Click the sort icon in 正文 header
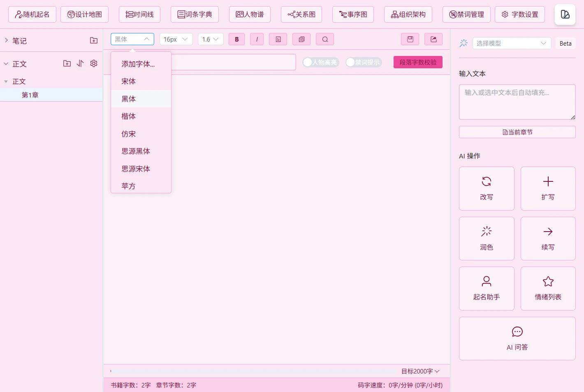 click(x=80, y=63)
